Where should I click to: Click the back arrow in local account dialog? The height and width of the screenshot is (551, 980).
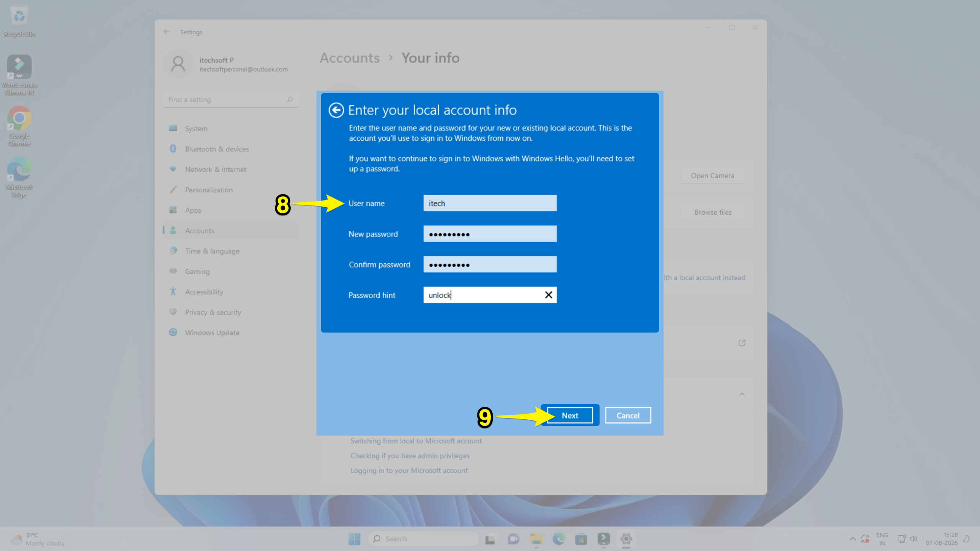click(x=336, y=110)
